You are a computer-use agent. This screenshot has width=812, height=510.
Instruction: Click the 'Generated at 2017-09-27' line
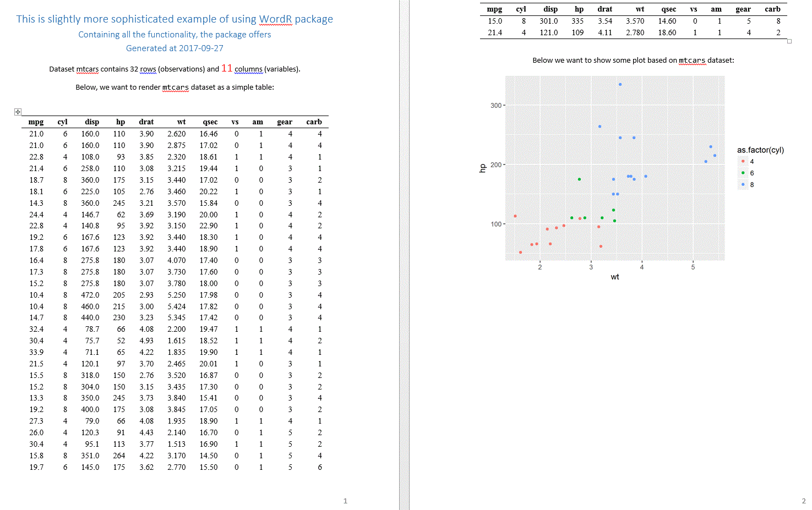pyautogui.click(x=175, y=48)
